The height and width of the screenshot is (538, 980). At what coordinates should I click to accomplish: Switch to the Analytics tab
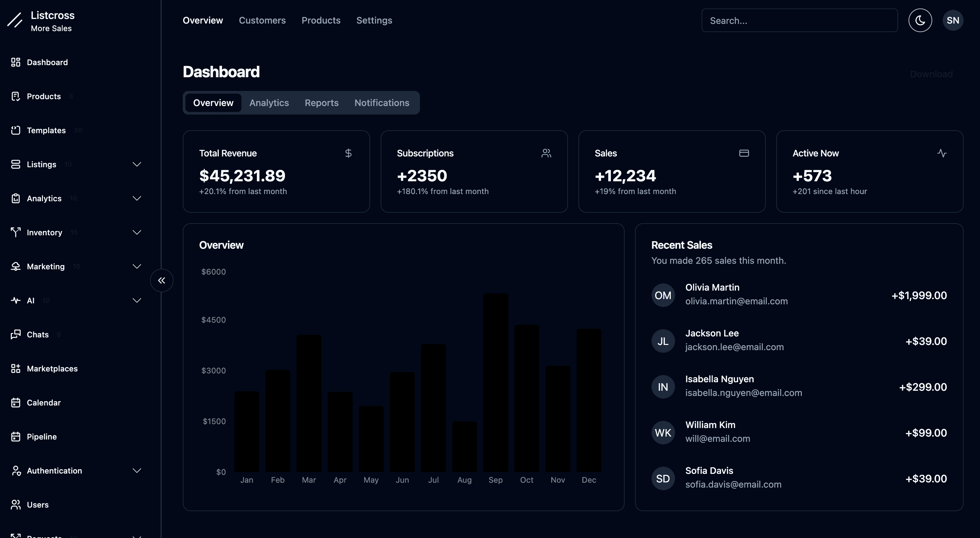[269, 103]
